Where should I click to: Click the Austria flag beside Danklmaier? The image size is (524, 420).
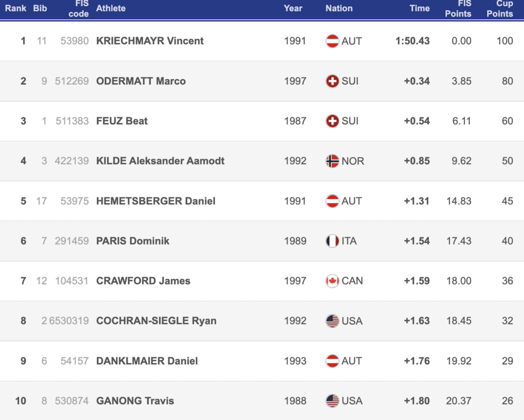332,361
